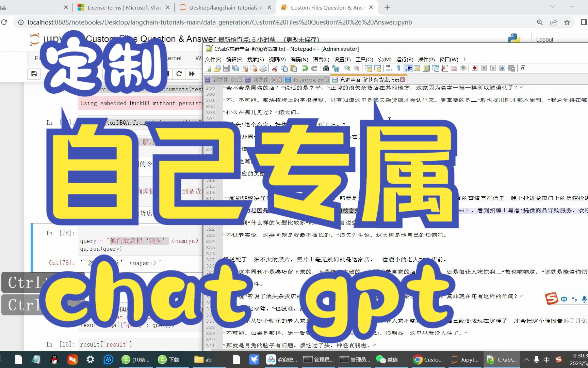Switch to Desktop/langchain-tutorials browser tab

coord(226,7)
